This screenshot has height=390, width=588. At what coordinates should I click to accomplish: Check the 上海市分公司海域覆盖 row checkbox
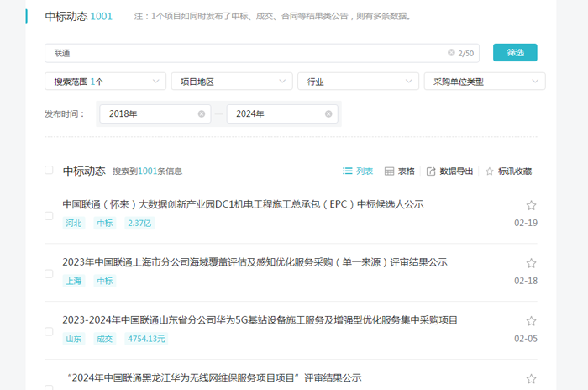49,274
